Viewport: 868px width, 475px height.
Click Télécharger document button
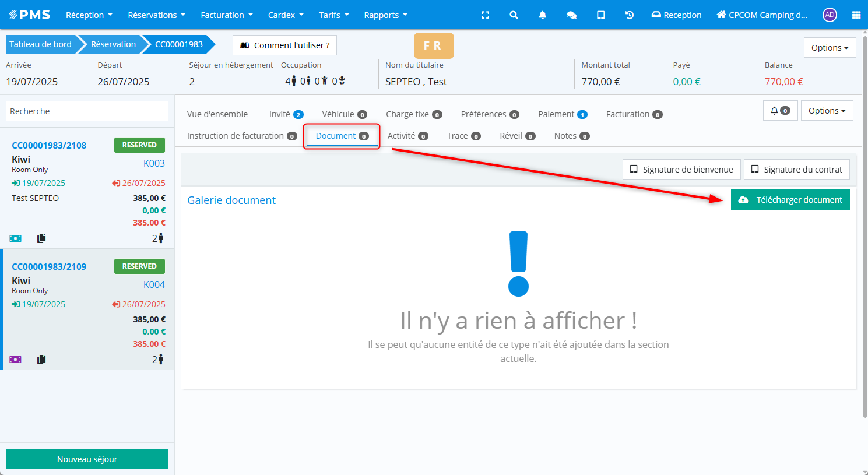coord(790,200)
